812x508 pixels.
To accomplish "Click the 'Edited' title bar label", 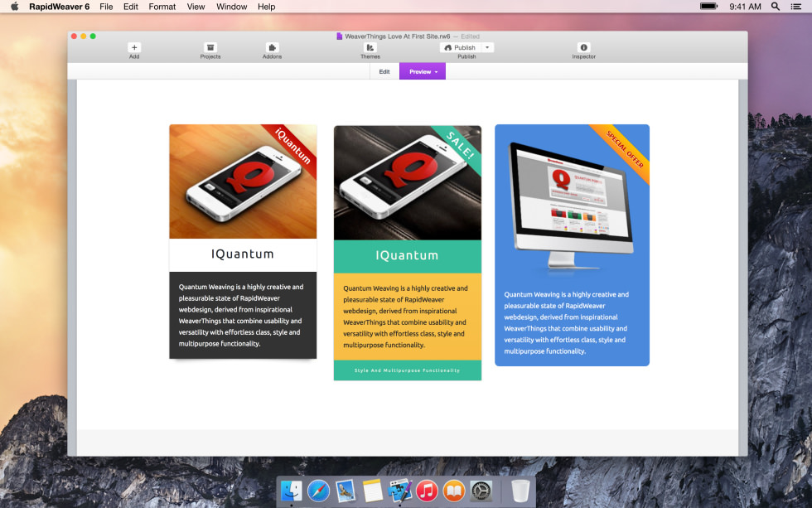I will click(471, 36).
